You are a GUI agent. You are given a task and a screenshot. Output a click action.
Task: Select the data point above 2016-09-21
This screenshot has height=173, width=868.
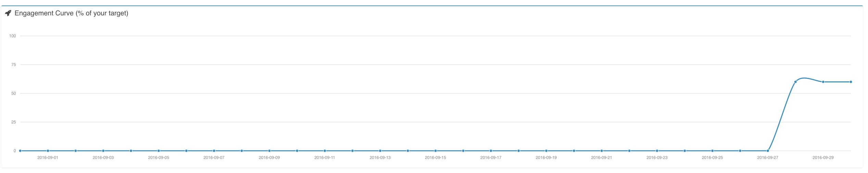pos(602,151)
